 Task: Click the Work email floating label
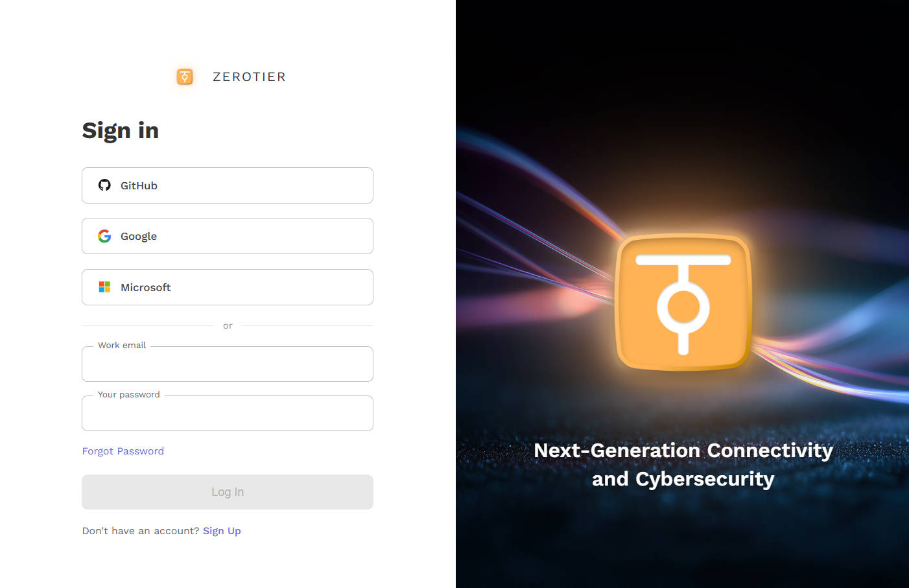(x=122, y=346)
